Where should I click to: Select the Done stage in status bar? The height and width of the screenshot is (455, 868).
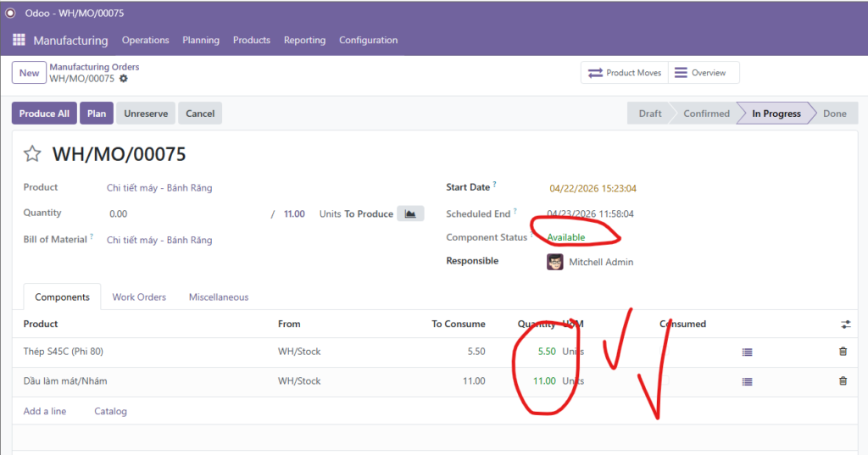point(834,114)
